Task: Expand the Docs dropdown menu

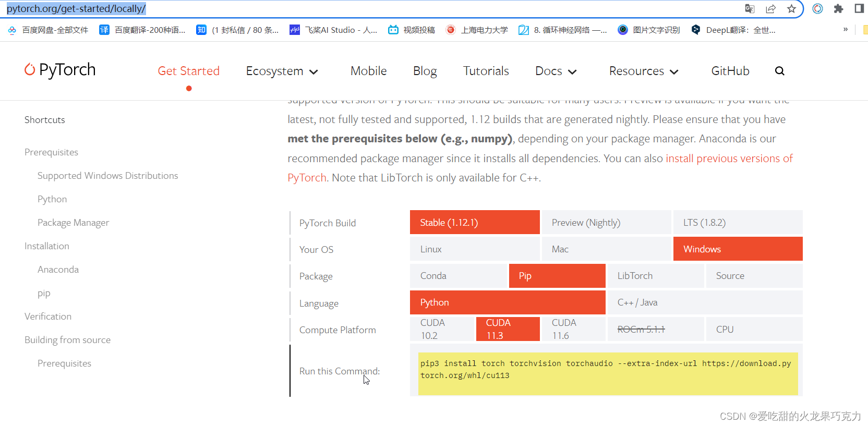Action: coord(556,71)
